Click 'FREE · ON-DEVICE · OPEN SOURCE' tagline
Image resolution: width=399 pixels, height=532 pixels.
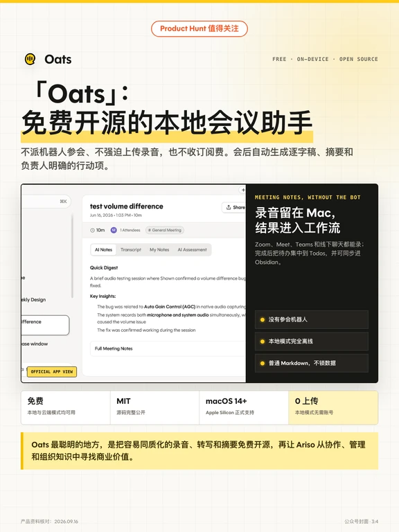(x=325, y=59)
